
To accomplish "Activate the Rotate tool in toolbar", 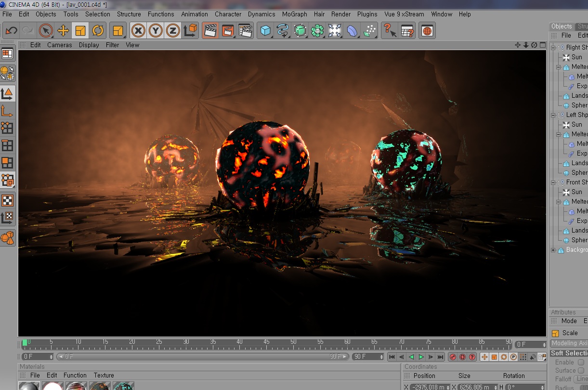I will coord(98,31).
